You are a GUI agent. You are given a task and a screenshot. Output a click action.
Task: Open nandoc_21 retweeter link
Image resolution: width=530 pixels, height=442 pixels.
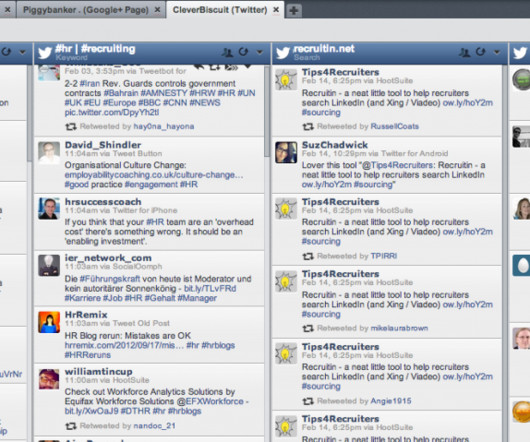[154, 426]
